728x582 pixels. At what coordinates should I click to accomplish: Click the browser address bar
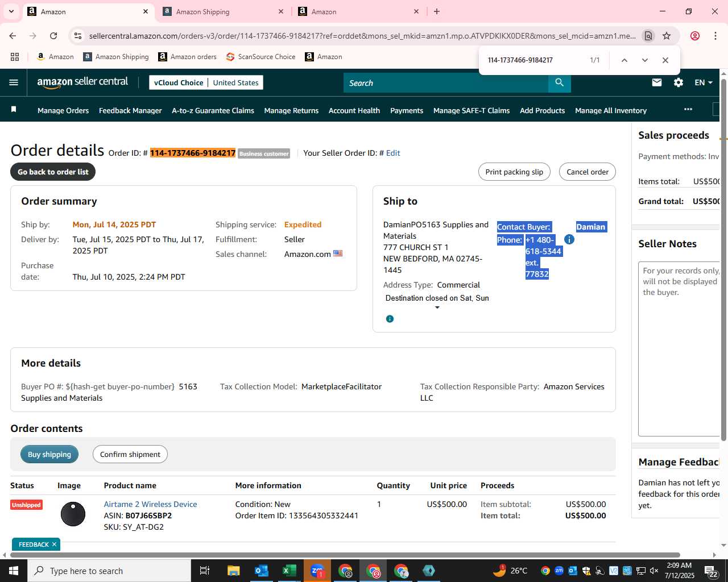click(x=362, y=36)
